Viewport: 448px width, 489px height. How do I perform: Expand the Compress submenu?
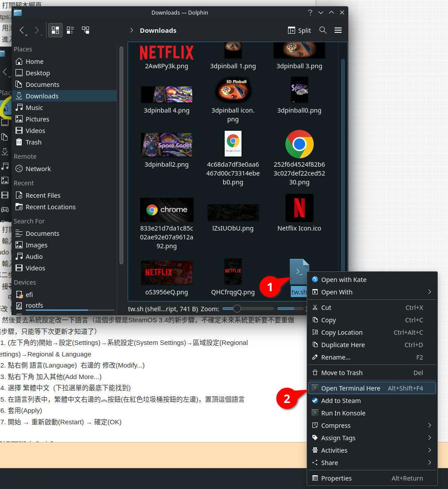[372, 426]
